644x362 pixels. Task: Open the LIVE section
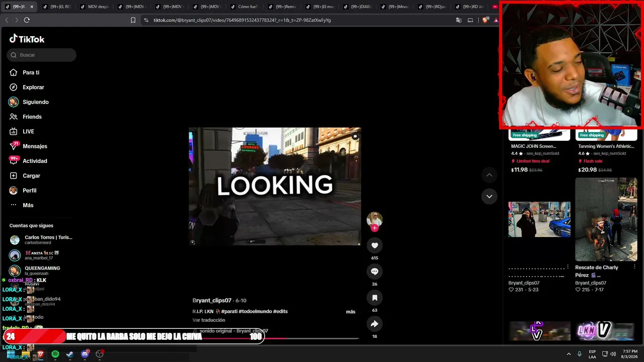point(28,131)
